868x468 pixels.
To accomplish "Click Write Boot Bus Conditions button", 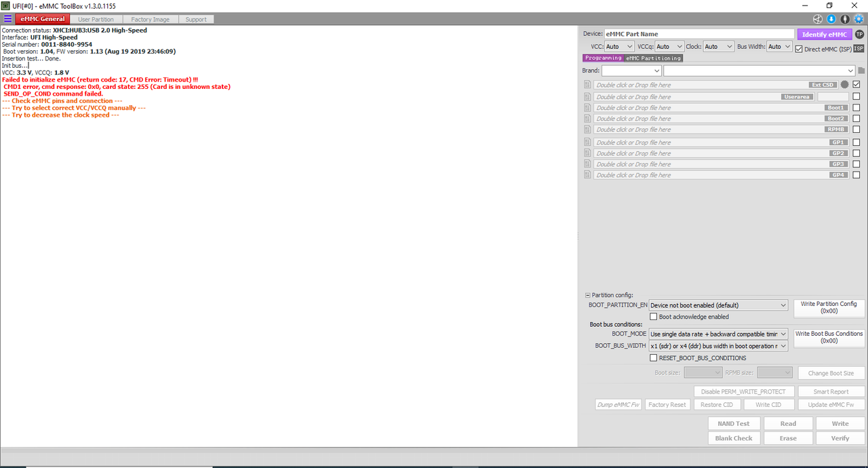I will point(829,338).
